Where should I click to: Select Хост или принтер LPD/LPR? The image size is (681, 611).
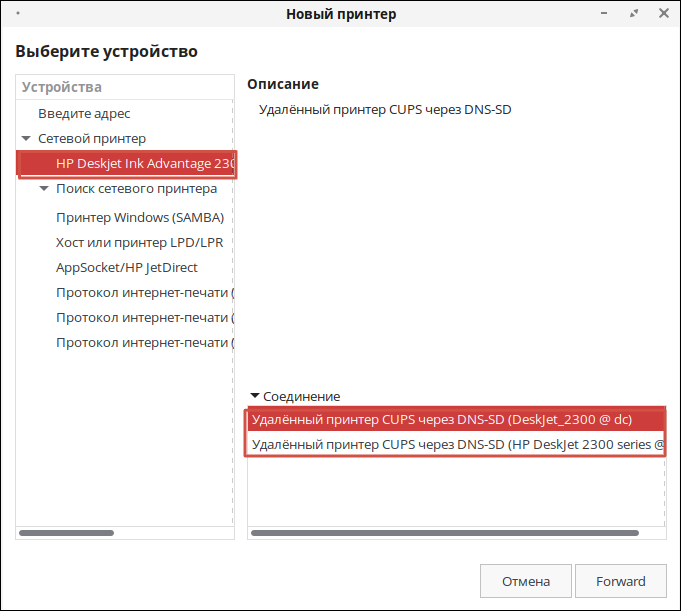(138, 242)
